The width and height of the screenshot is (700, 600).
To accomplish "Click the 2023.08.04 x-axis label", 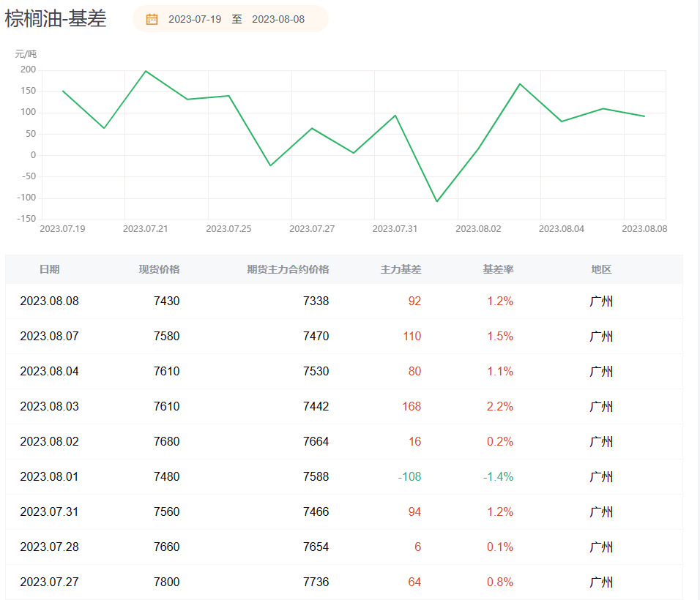I will [x=562, y=229].
